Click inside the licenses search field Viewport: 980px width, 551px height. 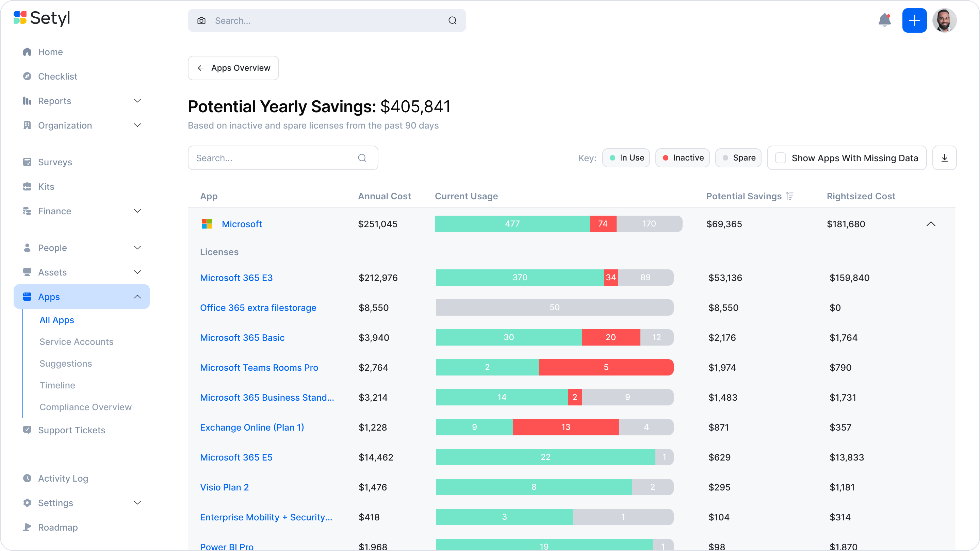(274, 158)
